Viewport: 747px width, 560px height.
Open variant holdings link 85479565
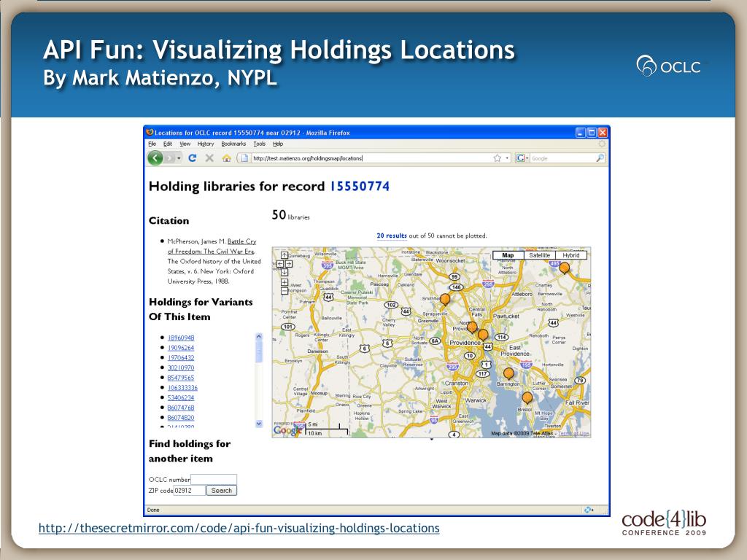(x=181, y=378)
